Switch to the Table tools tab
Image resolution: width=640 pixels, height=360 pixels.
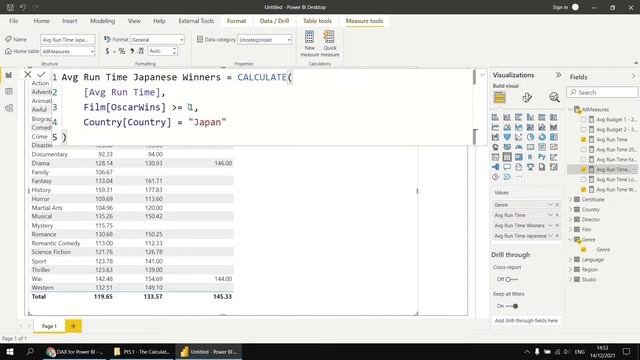click(317, 21)
